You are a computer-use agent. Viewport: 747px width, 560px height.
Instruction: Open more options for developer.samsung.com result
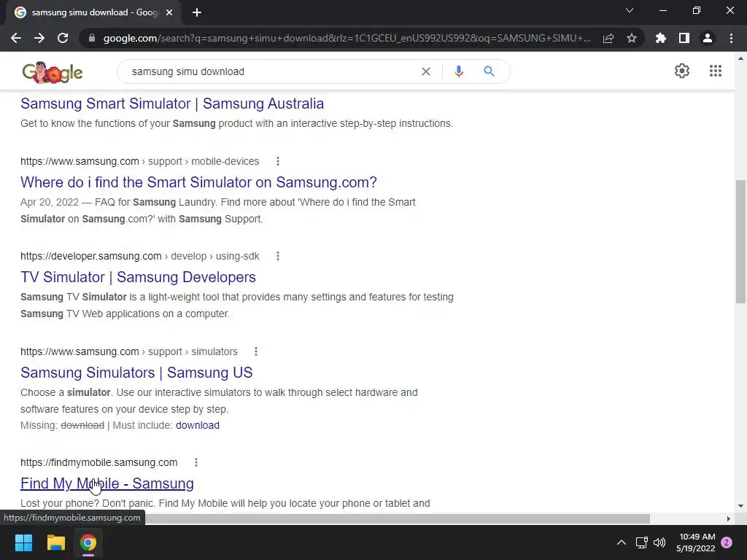278,256
